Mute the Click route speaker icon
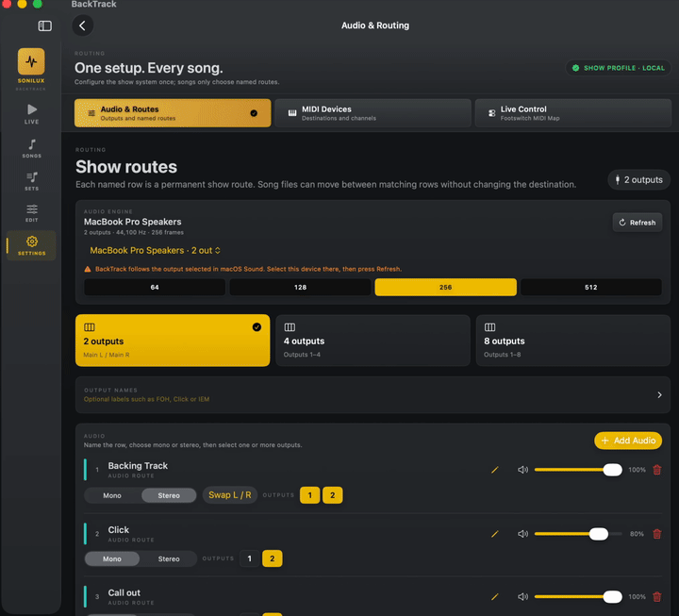 pyautogui.click(x=522, y=534)
